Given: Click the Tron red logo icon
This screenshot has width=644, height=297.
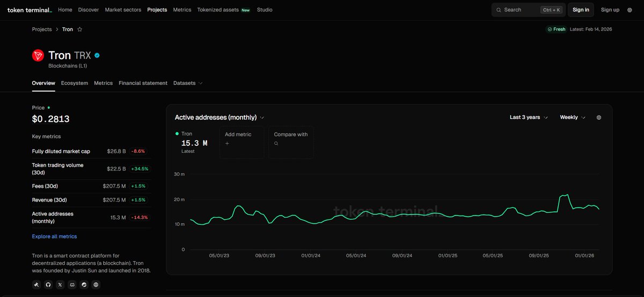Looking at the screenshot, I should click(38, 55).
